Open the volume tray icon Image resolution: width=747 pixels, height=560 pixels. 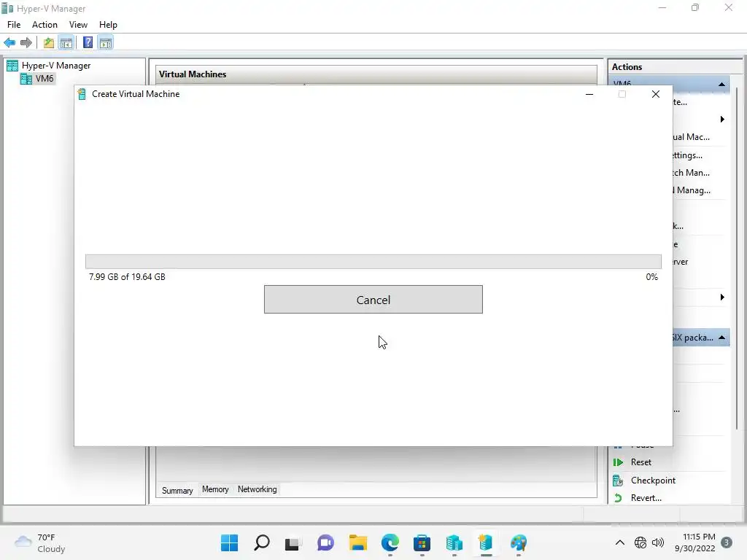click(x=658, y=542)
